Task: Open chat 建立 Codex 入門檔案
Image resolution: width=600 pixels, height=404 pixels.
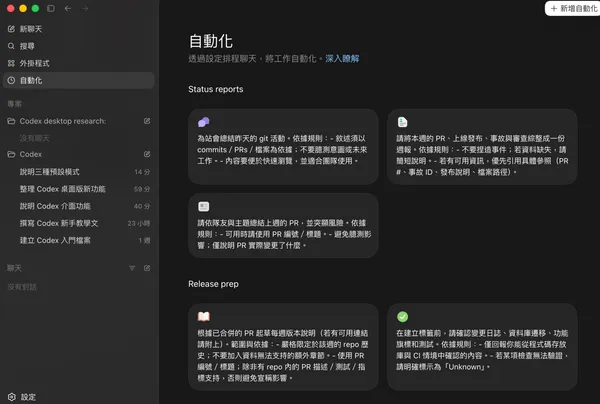Action: click(78, 240)
